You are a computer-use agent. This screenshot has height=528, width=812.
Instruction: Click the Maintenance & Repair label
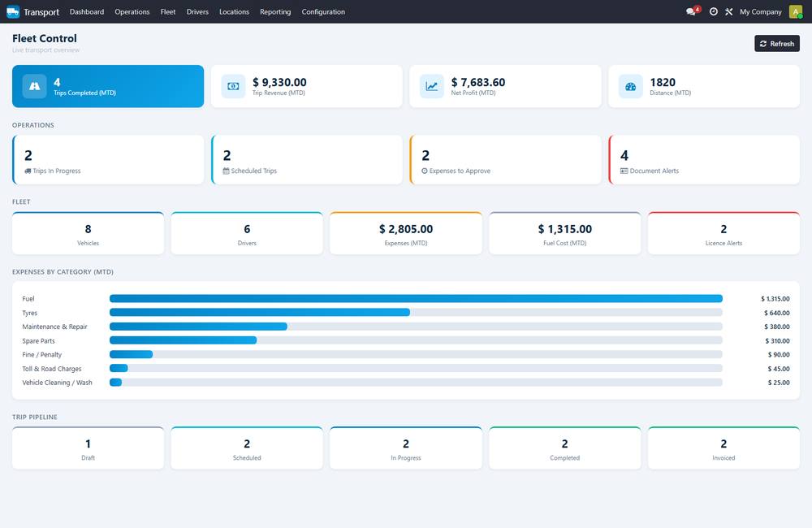click(55, 327)
